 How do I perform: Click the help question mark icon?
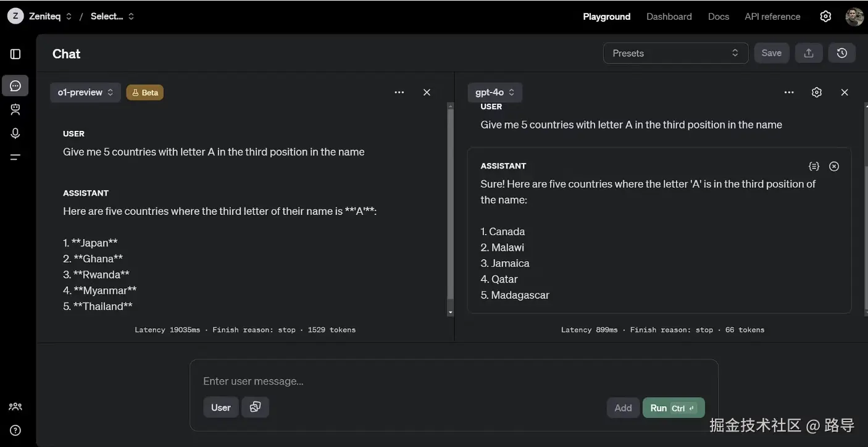pyautogui.click(x=15, y=430)
